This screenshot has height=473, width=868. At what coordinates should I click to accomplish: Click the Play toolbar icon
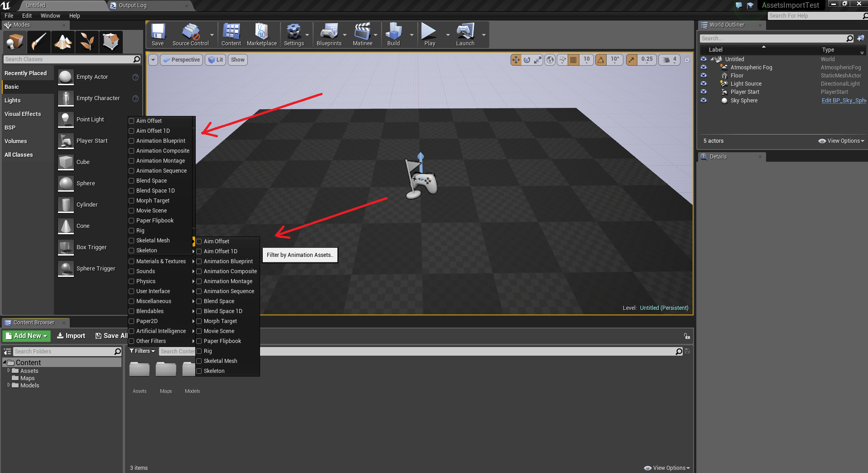(x=429, y=34)
